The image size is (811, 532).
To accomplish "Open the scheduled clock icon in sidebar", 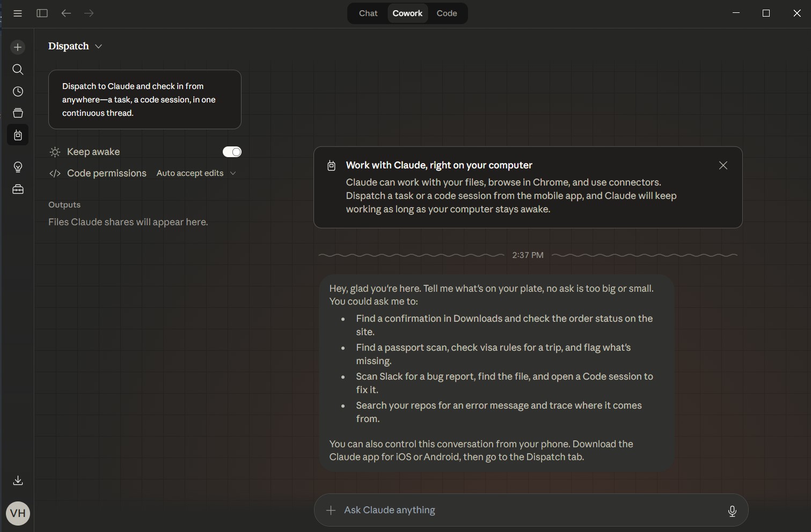I will tap(18, 92).
